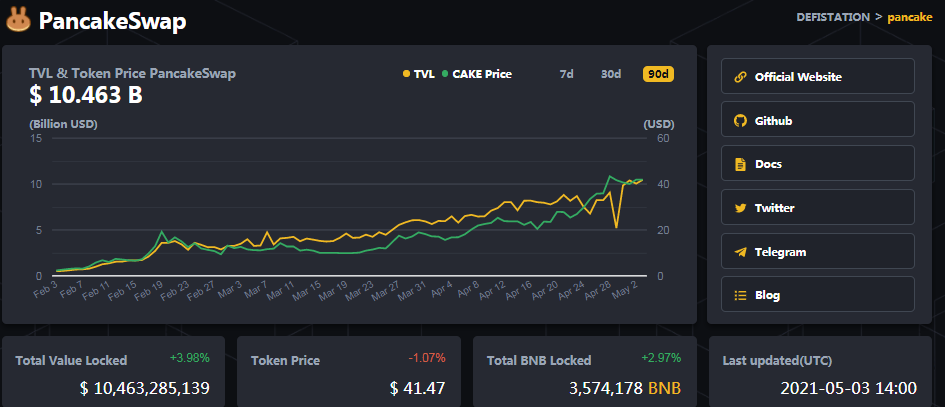Click the Token Price label
Image resolution: width=945 pixels, height=407 pixels.
click(285, 361)
